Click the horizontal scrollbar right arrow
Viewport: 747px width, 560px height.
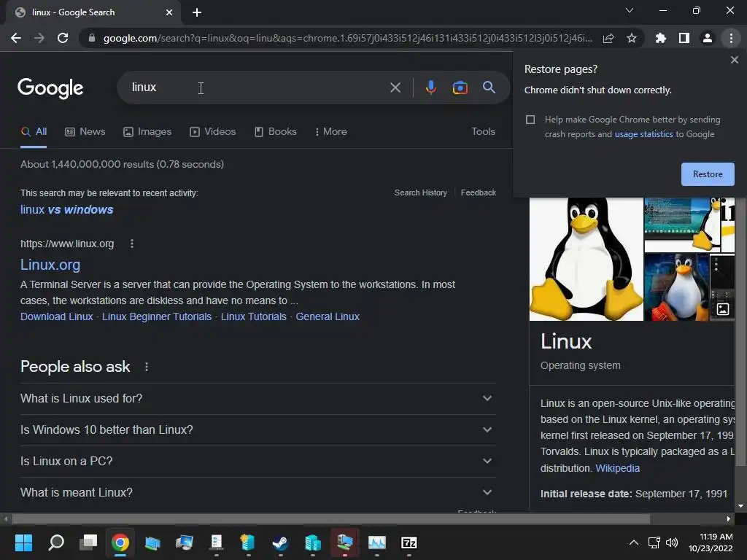pyautogui.click(x=729, y=518)
